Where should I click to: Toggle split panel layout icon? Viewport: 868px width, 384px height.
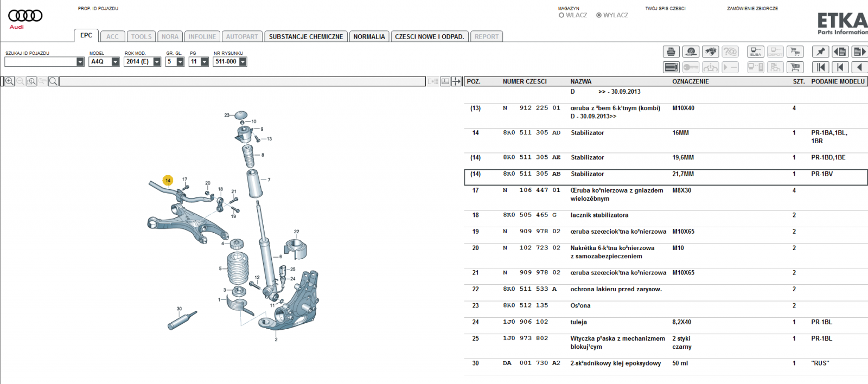(445, 81)
